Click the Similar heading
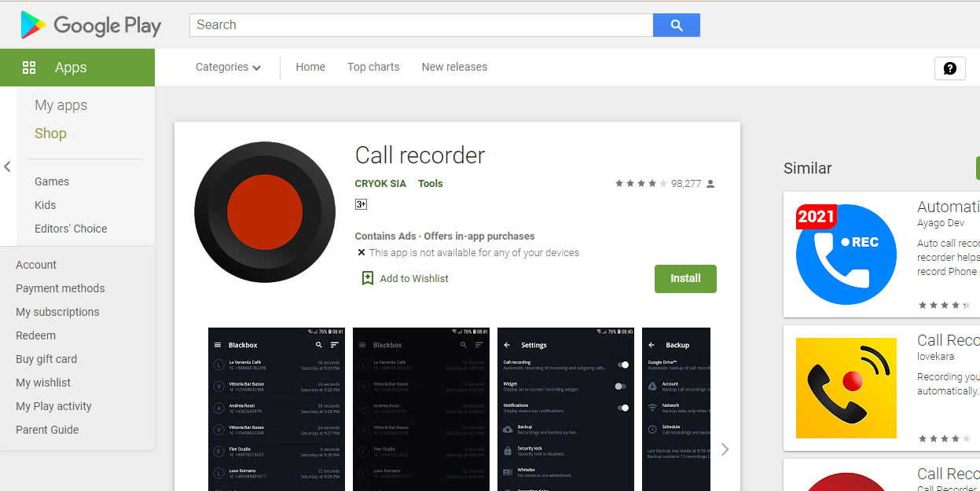 pyautogui.click(x=807, y=168)
